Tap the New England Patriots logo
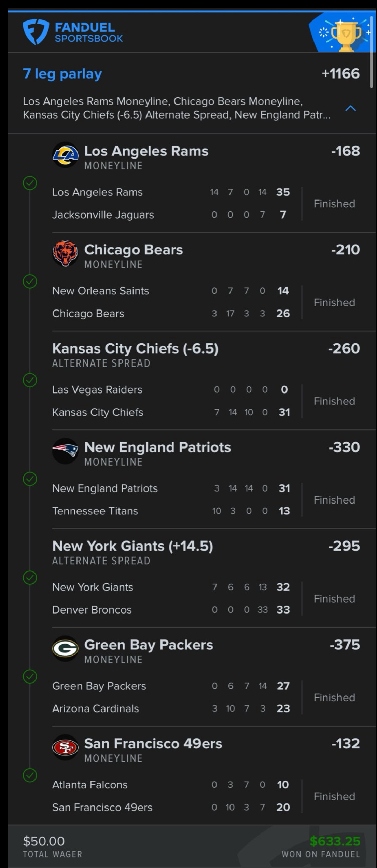Screen dimensions: 377x868 [x=65, y=451]
